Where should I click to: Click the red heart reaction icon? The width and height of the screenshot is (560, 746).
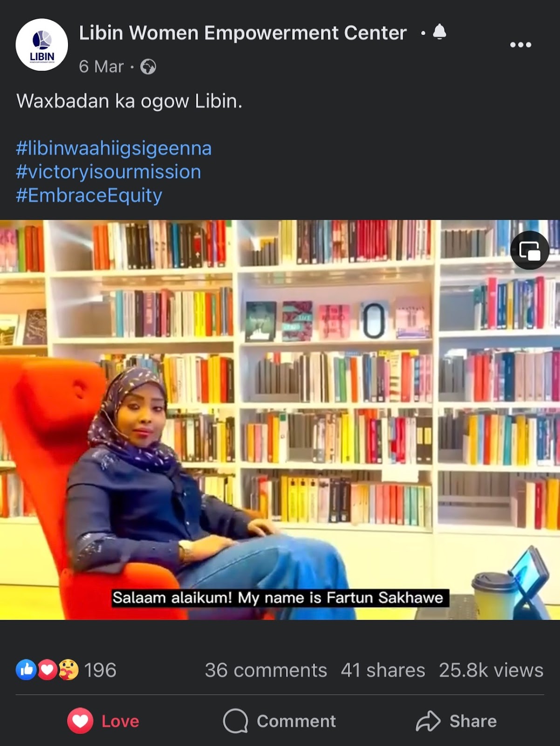coord(47,670)
